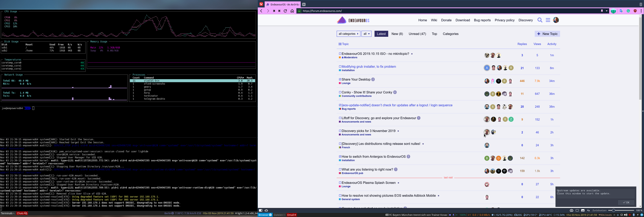The image size is (644, 217).
Task: Open the all tags dropdown
Action: [x=366, y=34]
